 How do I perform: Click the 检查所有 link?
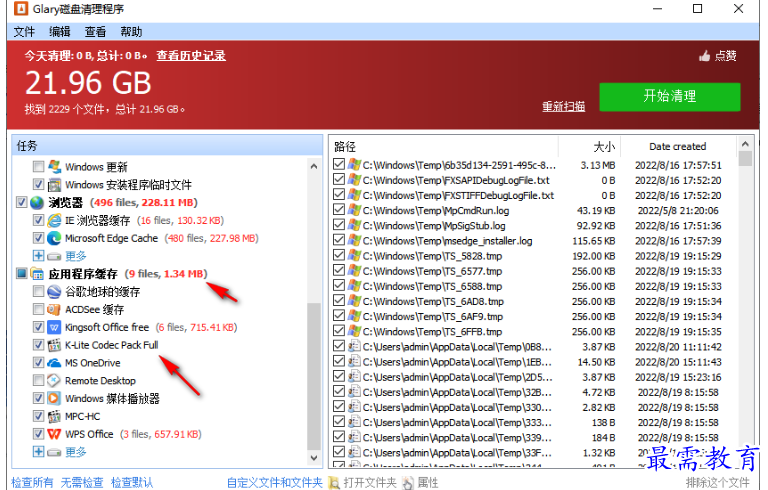coord(32,483)
